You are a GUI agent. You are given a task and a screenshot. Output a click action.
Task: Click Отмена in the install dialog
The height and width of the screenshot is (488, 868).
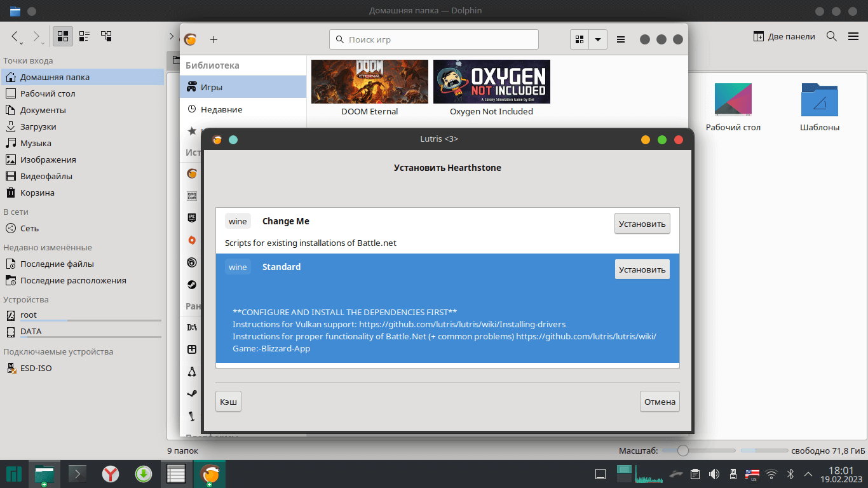pyautogui.click(x=660, y=402)
